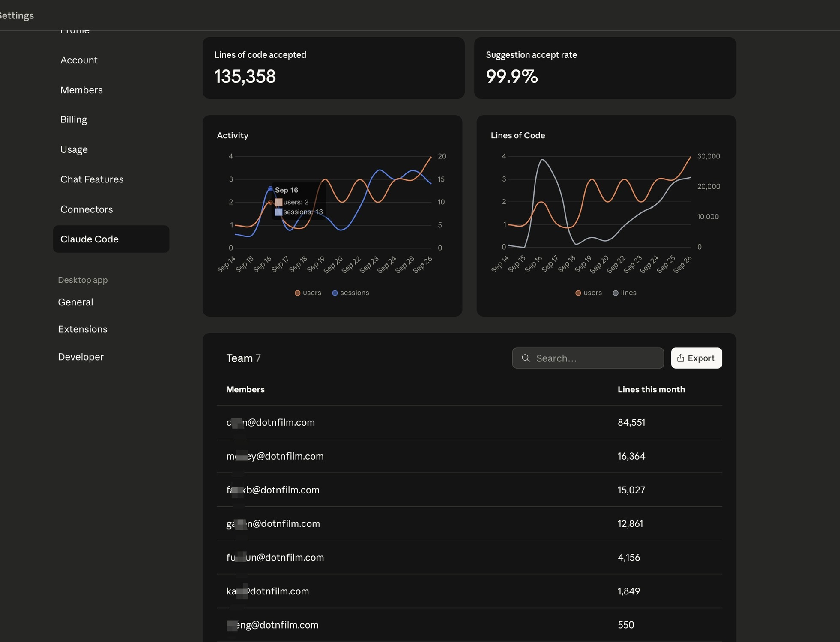Viewport: 840px width, 642px height.
Task: Go to Members settings
Action: click(81, 90)
